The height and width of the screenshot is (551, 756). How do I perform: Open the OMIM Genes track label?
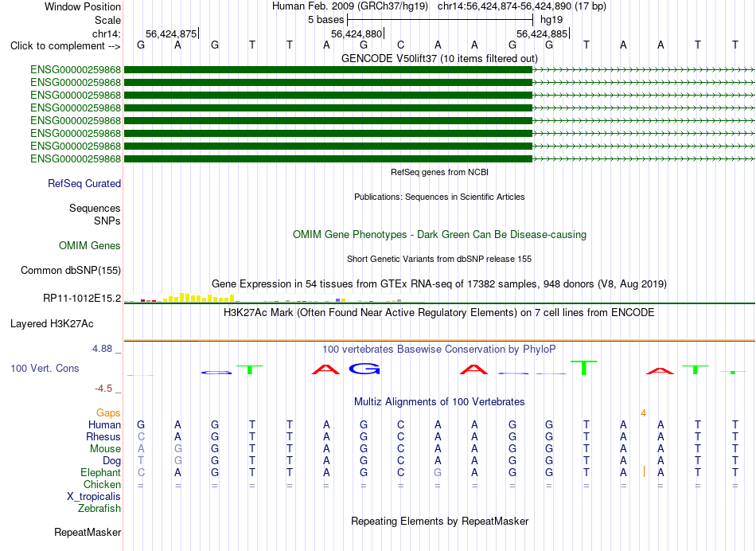(x=89, y=245)
